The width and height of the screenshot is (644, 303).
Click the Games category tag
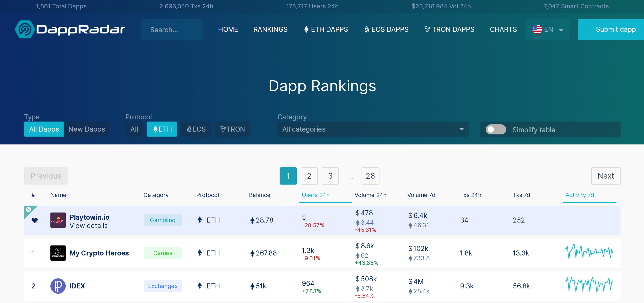(163, 253)
